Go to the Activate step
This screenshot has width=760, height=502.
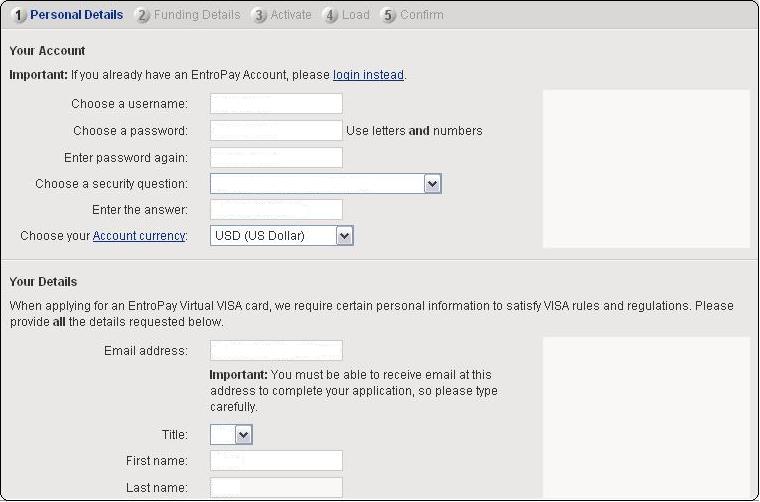[291, 15]
